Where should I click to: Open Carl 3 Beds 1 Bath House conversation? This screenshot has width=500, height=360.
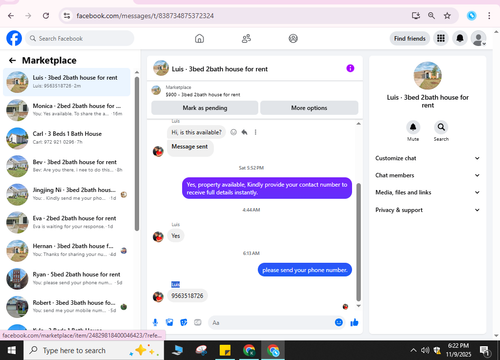point(67,138)
